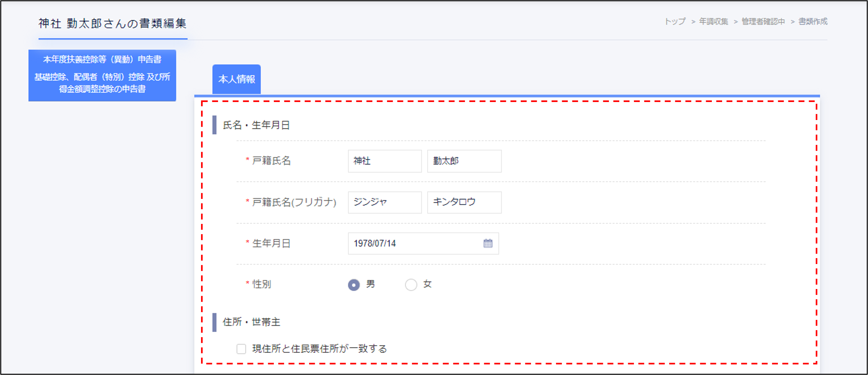This screenshot has width=868, height=375.
Task: Click the 氏名・生年月日 section heading
Action: click(x=256, y=125)
